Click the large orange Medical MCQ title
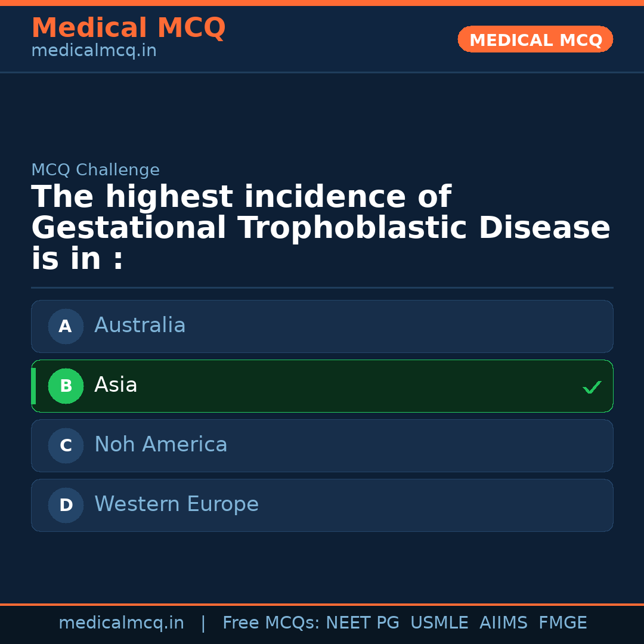 click(x=128, y=28)
